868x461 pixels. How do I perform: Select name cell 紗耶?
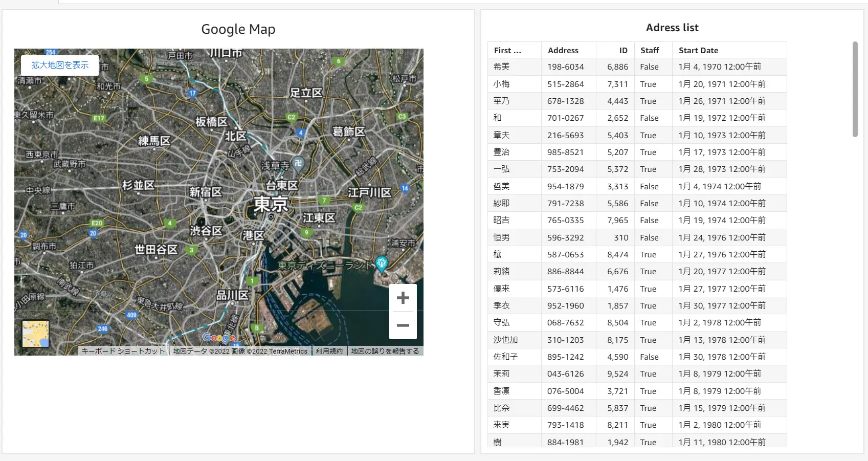click(x=515, y=203)
